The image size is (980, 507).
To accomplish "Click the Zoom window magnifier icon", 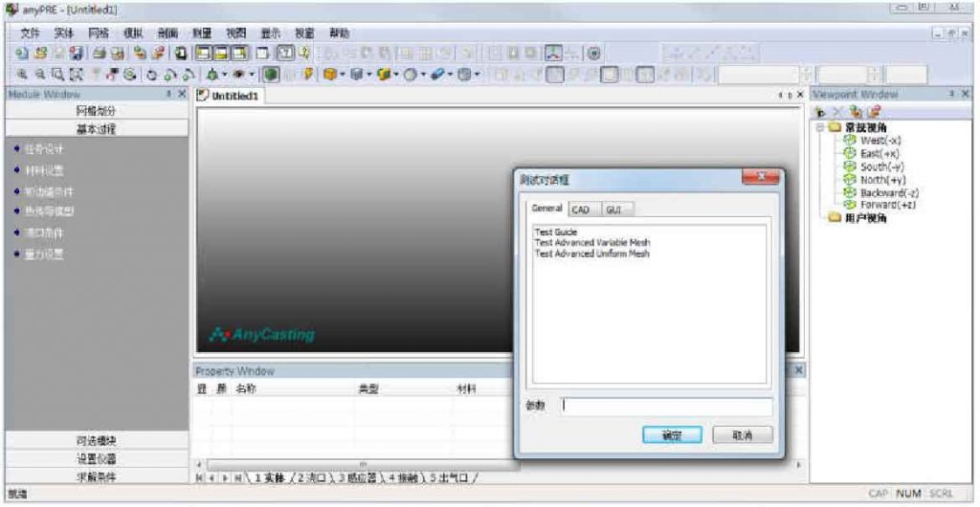I will click(x=57, y=74).
